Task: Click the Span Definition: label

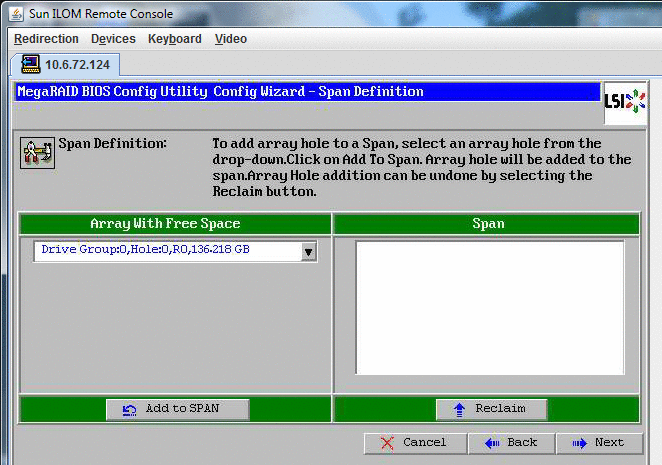Action: coord(112,144)
